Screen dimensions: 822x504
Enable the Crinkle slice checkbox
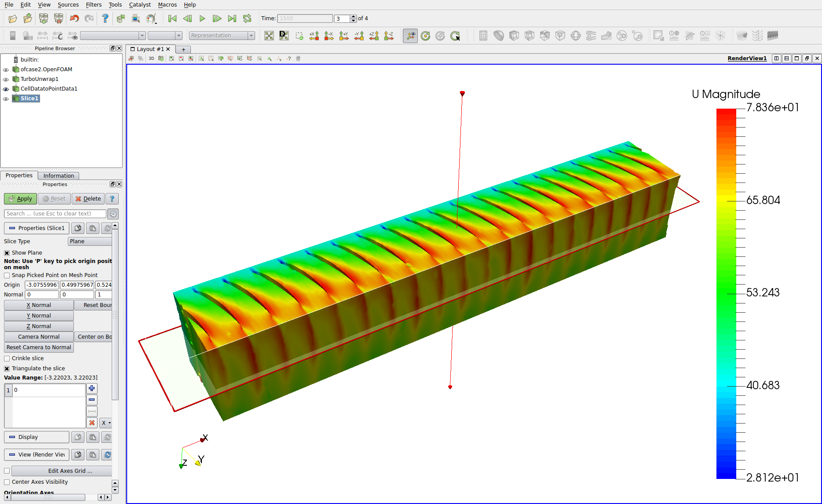pos(7,358)
